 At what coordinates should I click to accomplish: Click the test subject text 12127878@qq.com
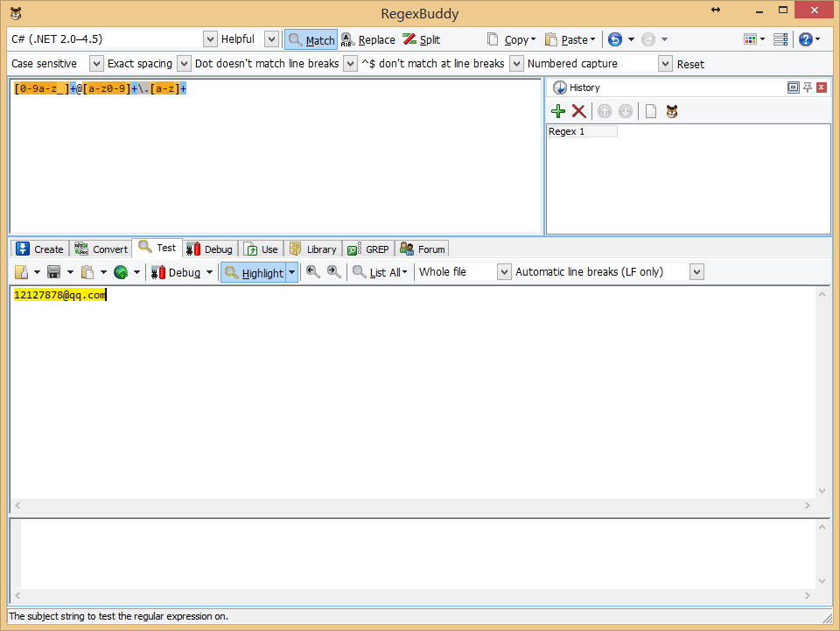point(60,295)
